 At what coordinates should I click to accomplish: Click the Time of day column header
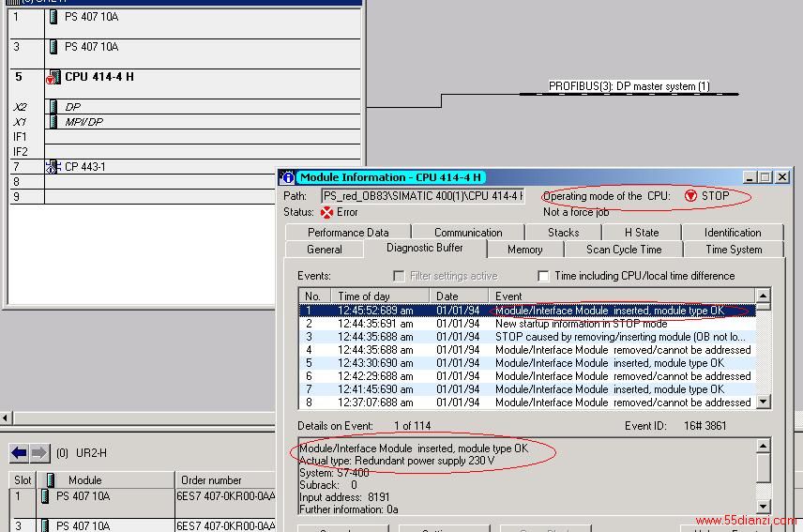[381, 296]
